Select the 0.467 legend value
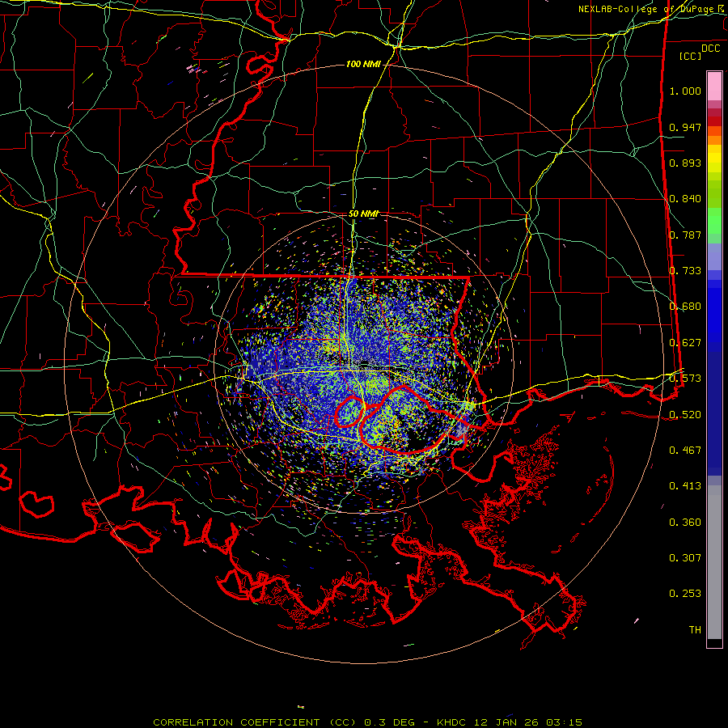This screenshot has height=728, width=728. pos(685,451)
